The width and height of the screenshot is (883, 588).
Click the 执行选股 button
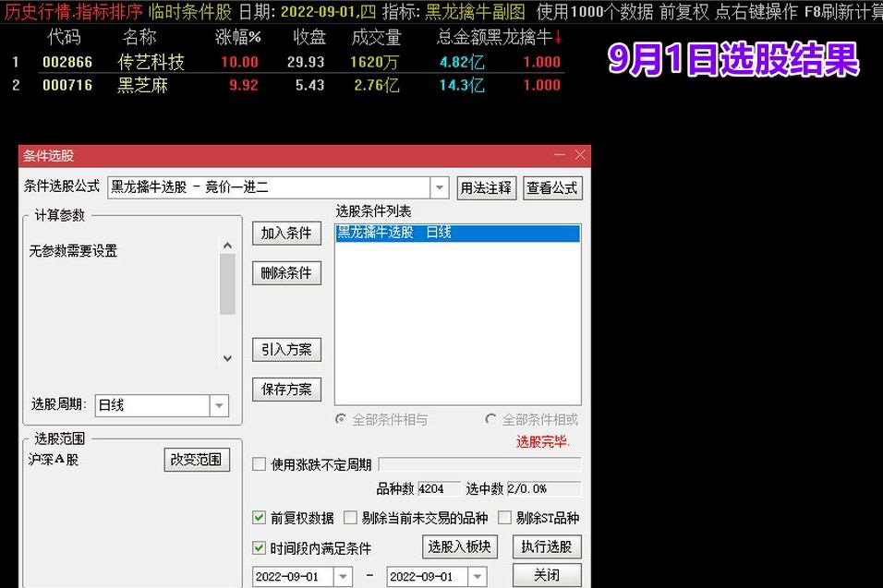click(546, 546)
